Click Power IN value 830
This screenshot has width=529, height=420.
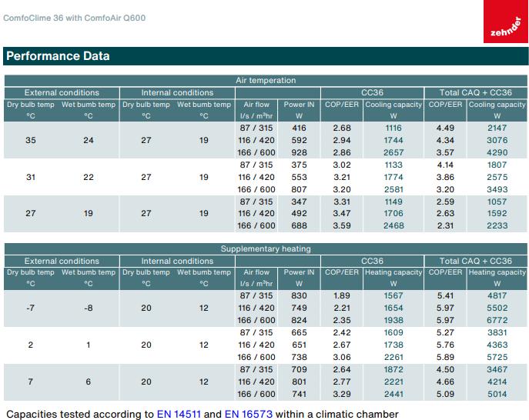pos(299,295)
